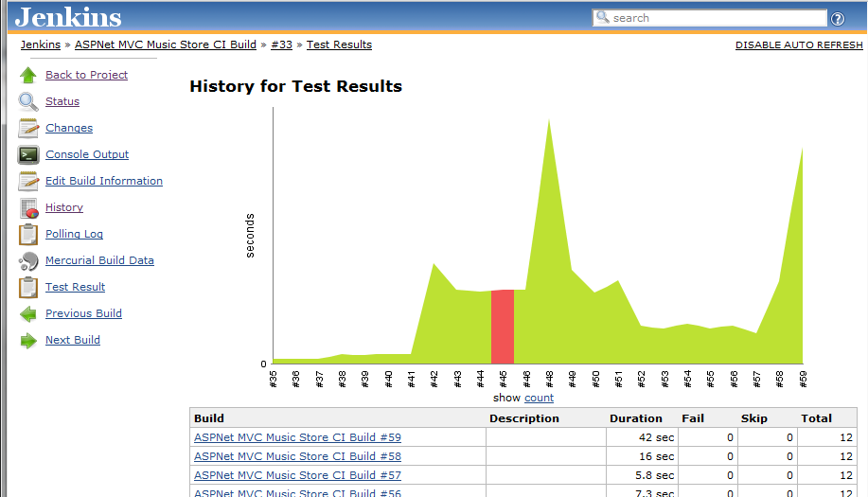Click the Mercurial Build Data icon
868x497 pixels.
pyautogui.click(x=28, y=260)
